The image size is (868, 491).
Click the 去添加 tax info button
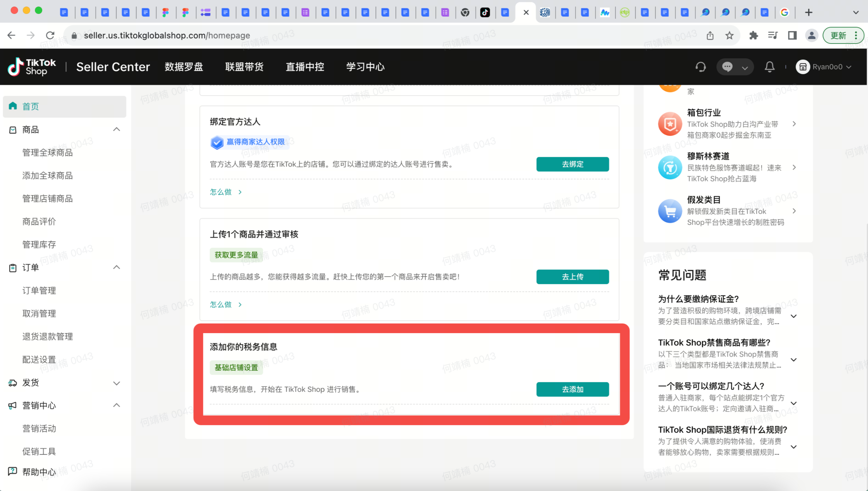click(572, 389)
